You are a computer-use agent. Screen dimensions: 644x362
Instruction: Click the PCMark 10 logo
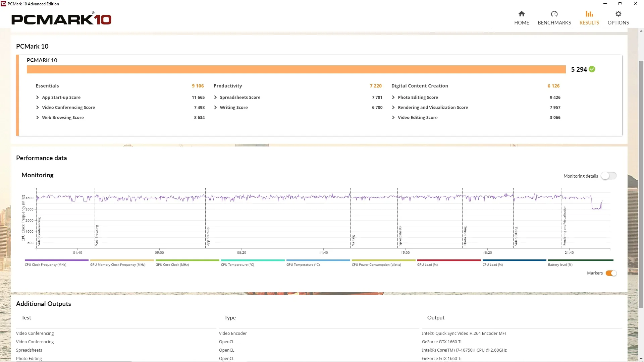61,19
